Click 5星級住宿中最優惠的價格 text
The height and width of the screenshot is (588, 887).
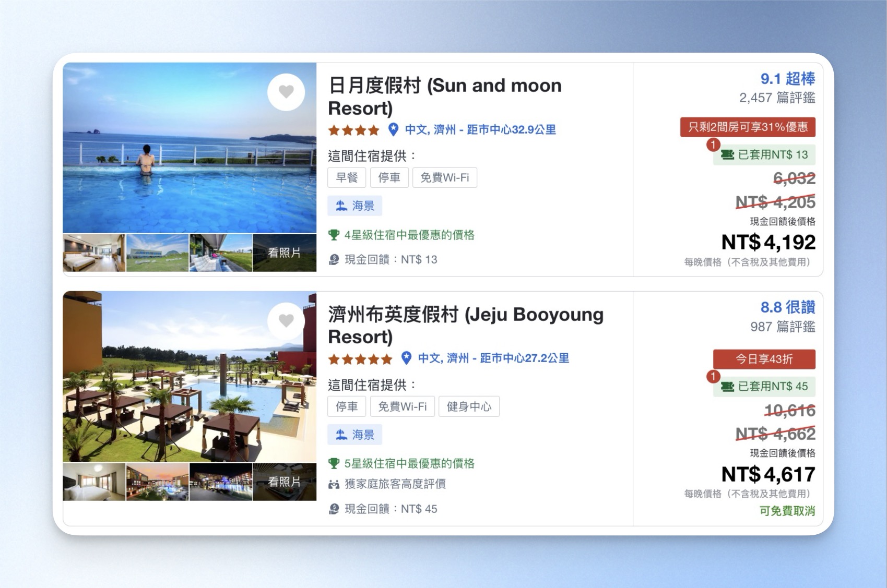coord(409,464)
